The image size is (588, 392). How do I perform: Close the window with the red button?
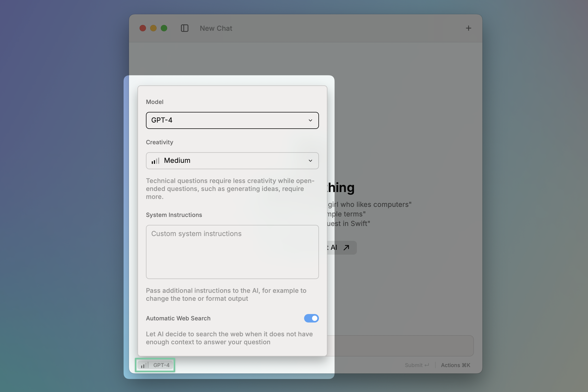[143, 28]
